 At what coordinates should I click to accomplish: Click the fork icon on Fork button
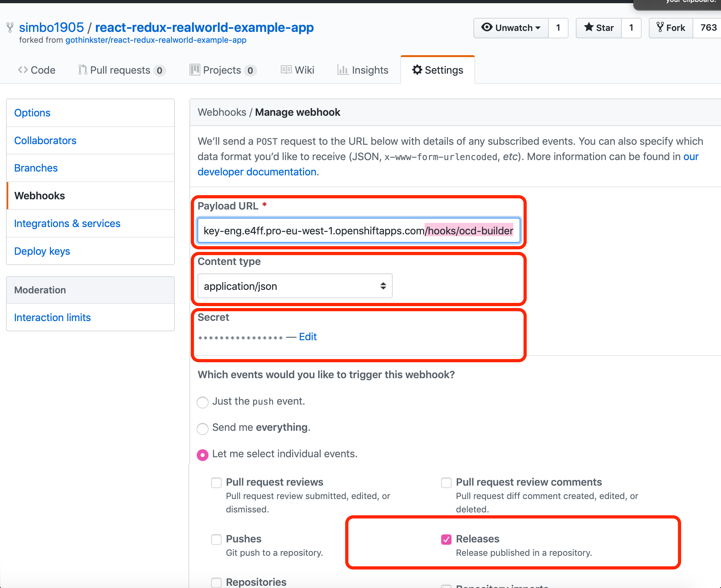click(x=660, y=27)
